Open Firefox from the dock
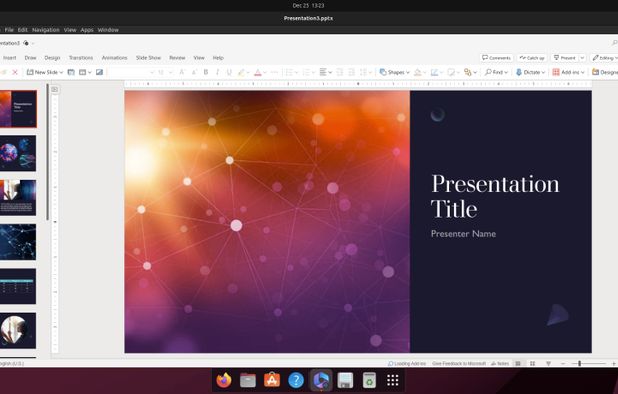This screenshot has height=394, width=618. coord(224,380)
